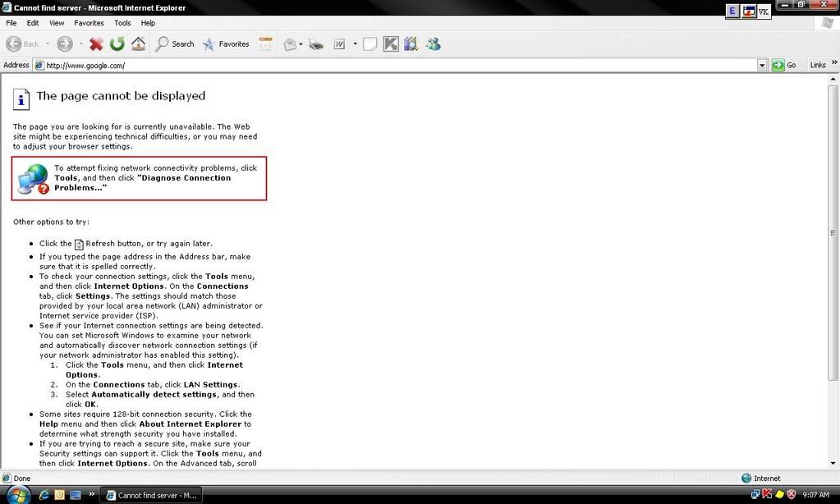Viewport: 840px width, 504px height.
Task: Open the Mail button dropdown arrow
Action: [301, 44]
